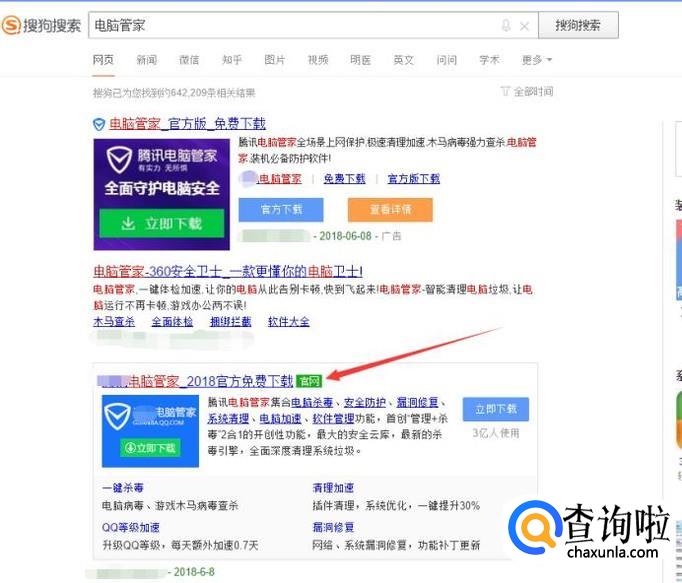Clear the search box with the X icon
Viewport: 682px width, 583px height.
pos(525,26)
